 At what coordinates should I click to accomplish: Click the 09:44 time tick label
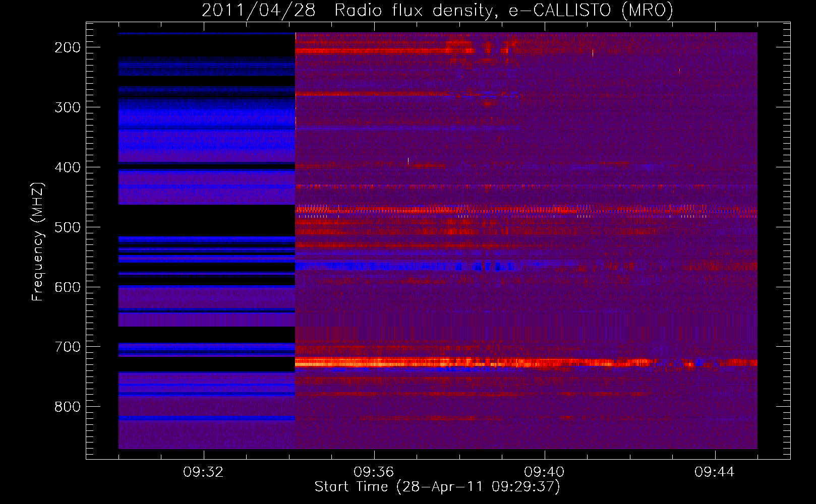pyautogui.click(x=715, y=472)
